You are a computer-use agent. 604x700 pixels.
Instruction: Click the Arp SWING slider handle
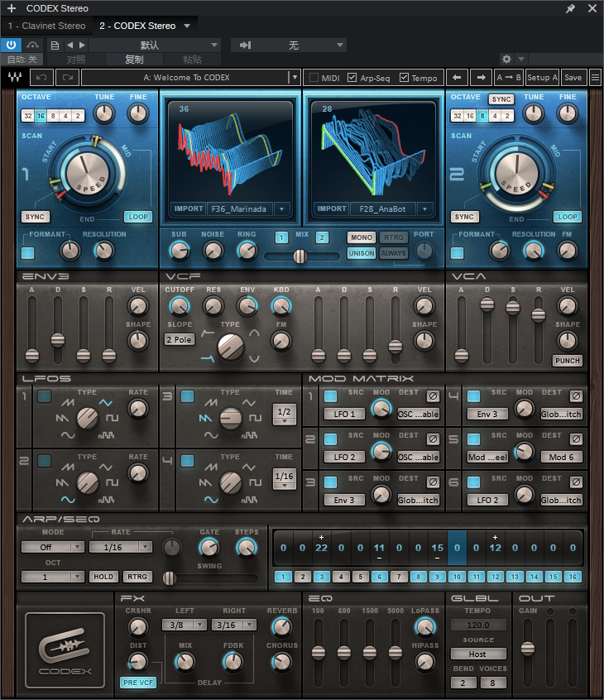coord(169,578)
